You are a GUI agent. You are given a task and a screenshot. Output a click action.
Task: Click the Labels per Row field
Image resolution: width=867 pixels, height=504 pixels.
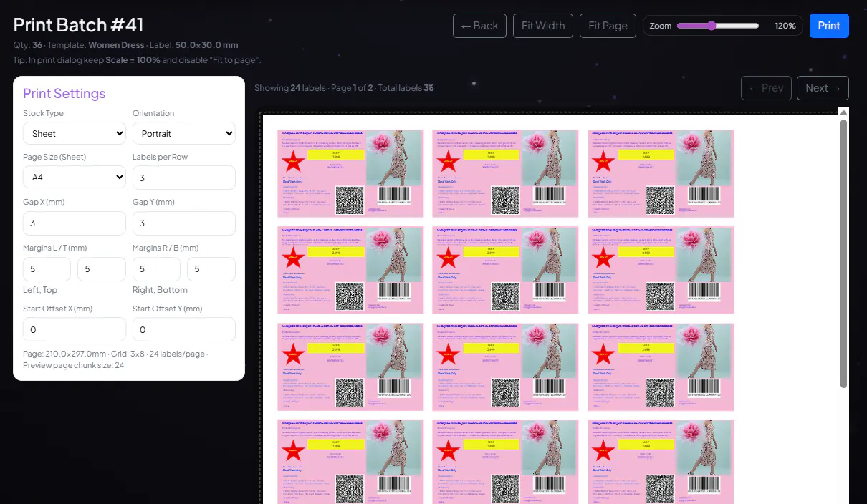tap(184, 178)
